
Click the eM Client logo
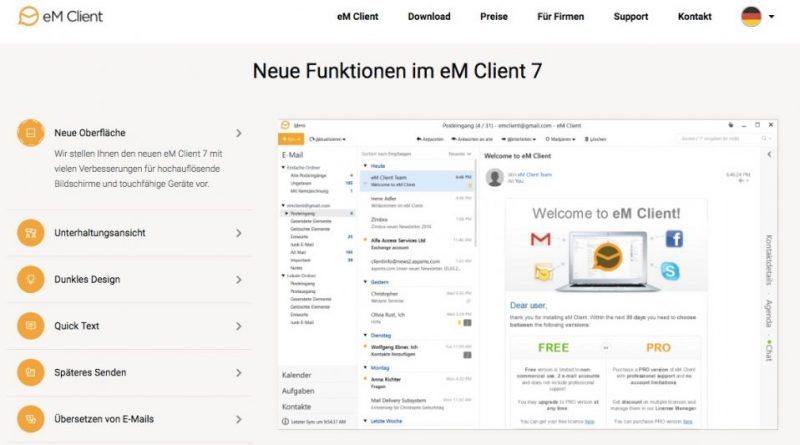(60, 16)
